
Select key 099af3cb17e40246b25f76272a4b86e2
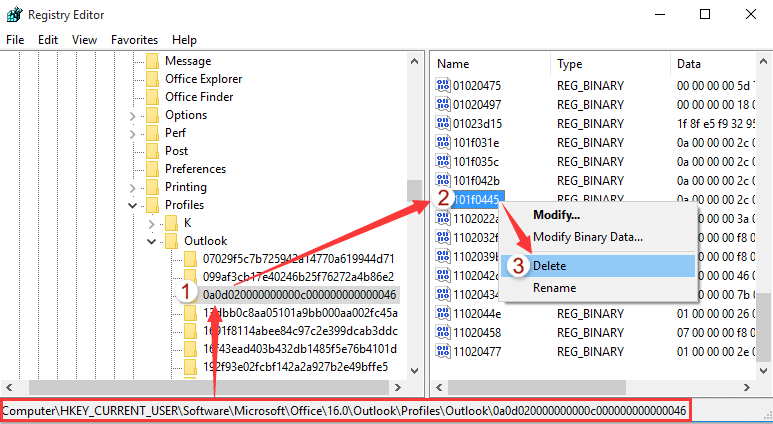point(298,277)
